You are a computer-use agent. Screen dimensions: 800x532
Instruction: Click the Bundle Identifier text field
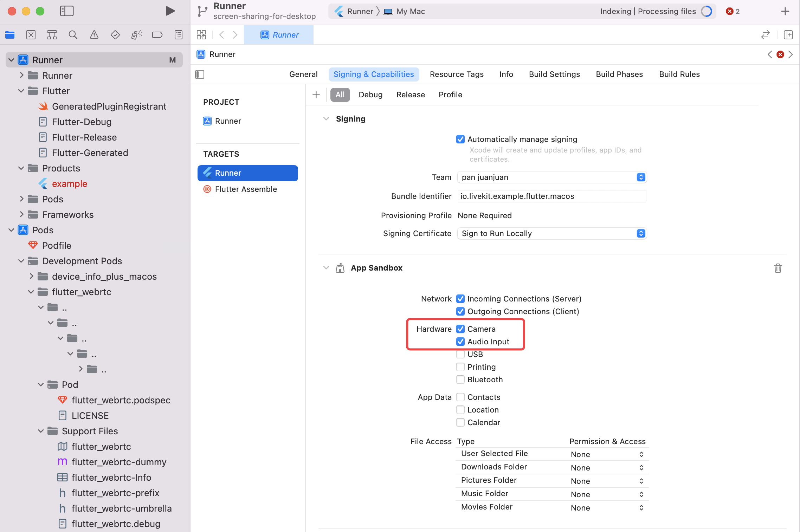click(552, 196)
